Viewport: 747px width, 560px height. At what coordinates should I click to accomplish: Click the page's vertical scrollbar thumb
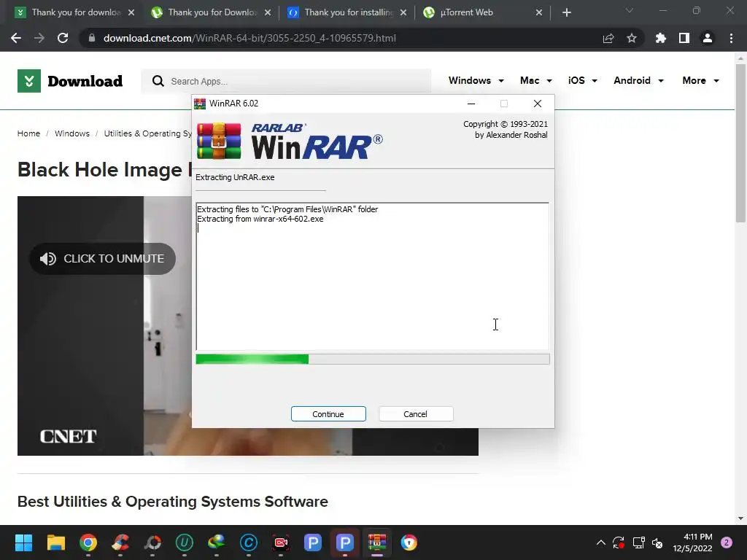click(x=740, y=143)
